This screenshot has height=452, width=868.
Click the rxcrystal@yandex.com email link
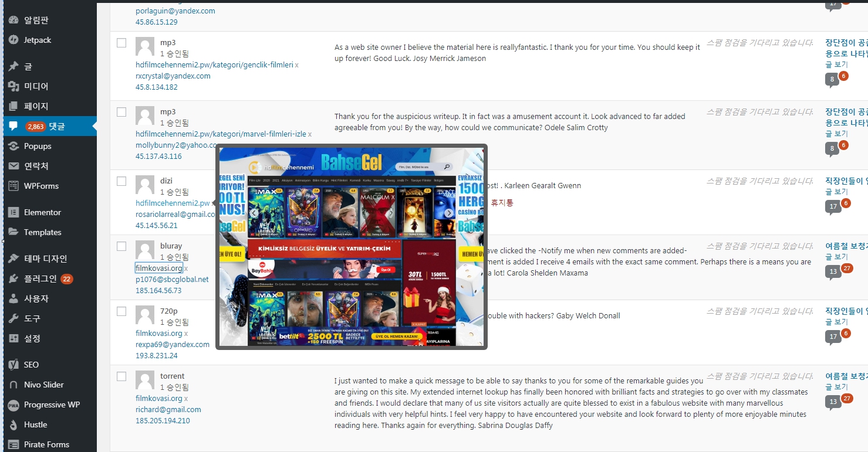pyautogui.click(x=173, y=76)
